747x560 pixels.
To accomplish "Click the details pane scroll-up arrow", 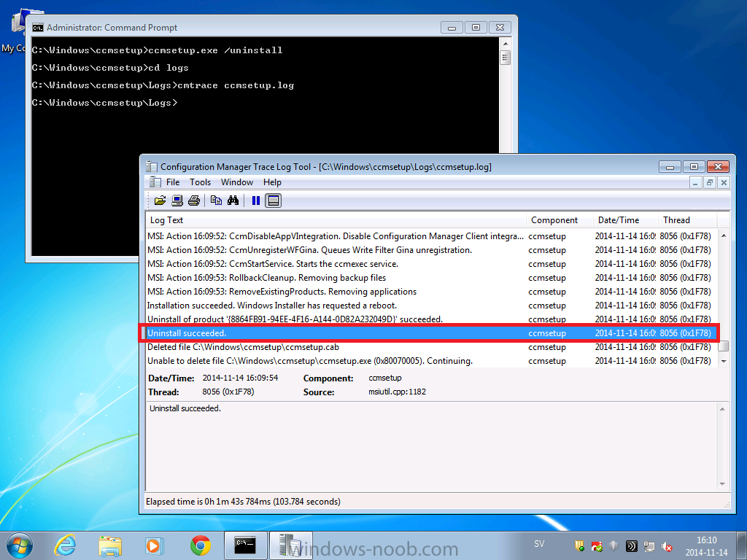I will click(x=723, y=408).
